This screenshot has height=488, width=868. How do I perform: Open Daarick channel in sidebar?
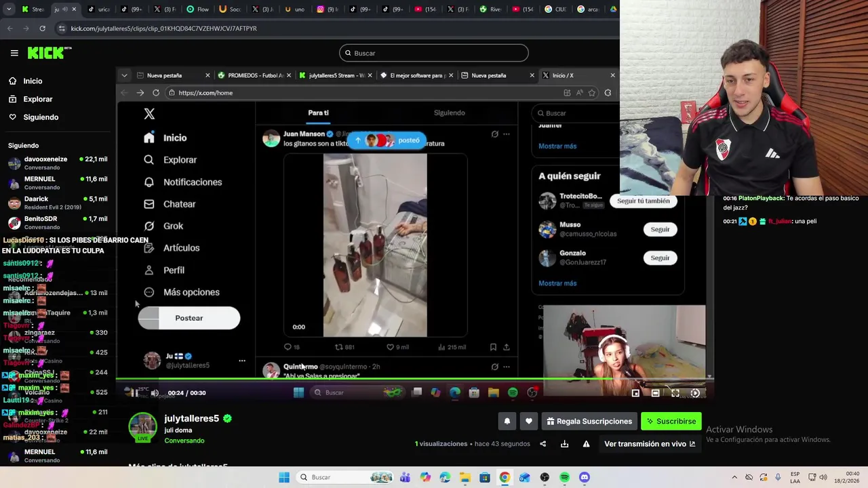click(58, 202)
